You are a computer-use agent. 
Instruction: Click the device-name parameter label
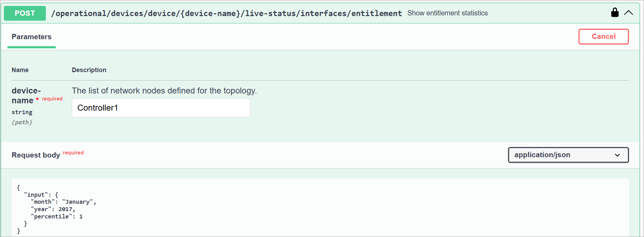pos(26,95)
